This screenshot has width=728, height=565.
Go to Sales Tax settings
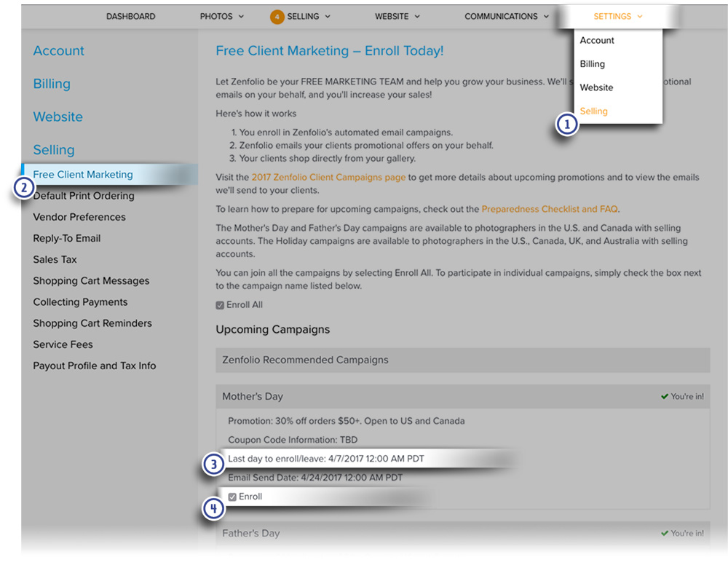click(x=55, y=259)
